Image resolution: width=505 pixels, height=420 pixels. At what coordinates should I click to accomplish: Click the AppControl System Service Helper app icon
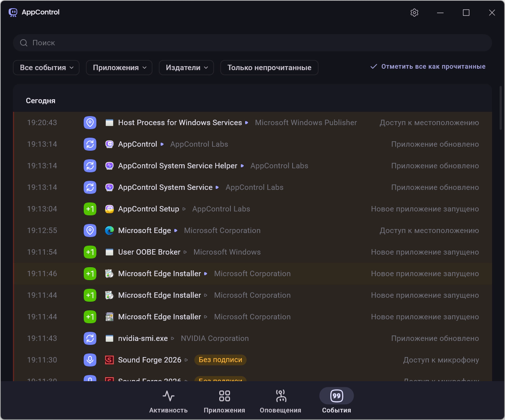(x=109, y=166)
